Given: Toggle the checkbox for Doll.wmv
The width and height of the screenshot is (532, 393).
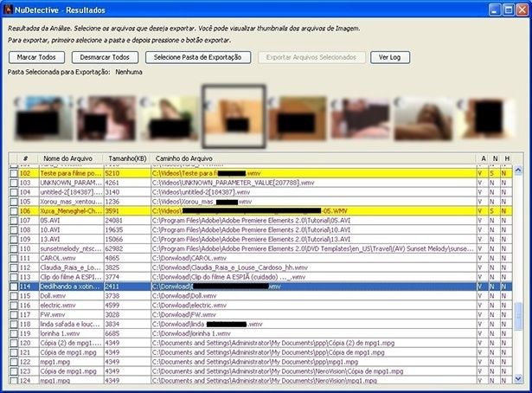Looking at the screenshot, I should (x=12, y=295).
